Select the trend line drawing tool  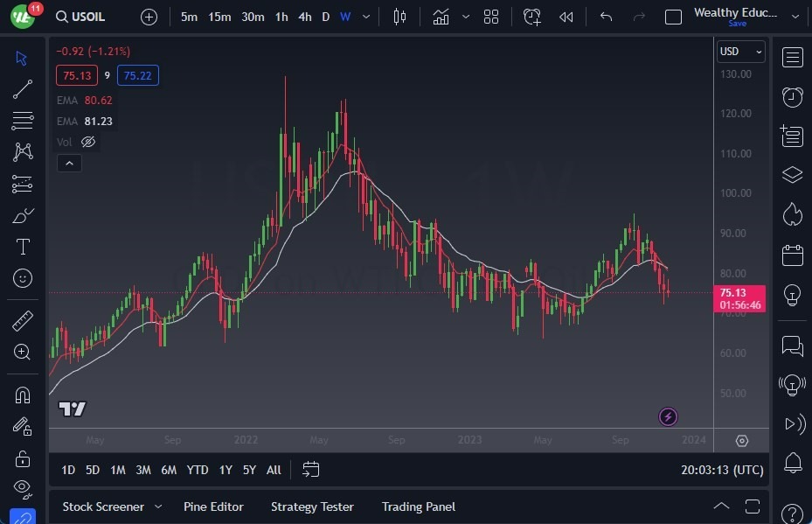22,88
